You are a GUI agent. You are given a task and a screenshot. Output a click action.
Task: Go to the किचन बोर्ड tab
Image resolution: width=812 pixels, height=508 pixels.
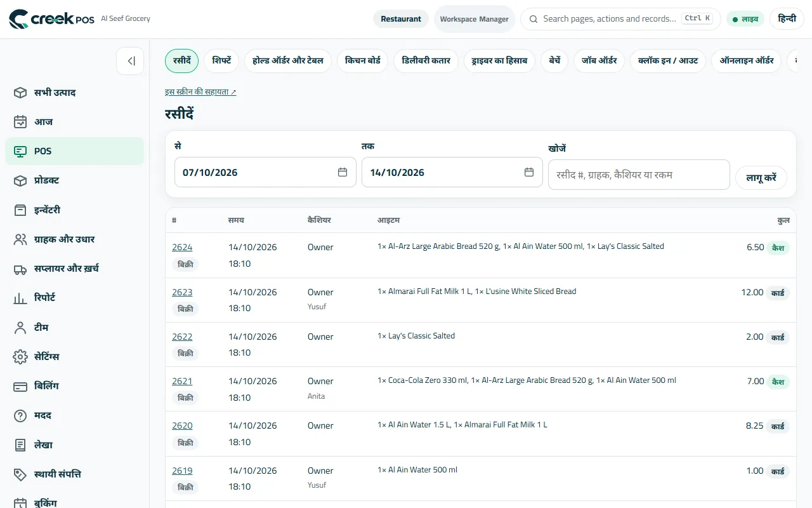coord(363,61)
